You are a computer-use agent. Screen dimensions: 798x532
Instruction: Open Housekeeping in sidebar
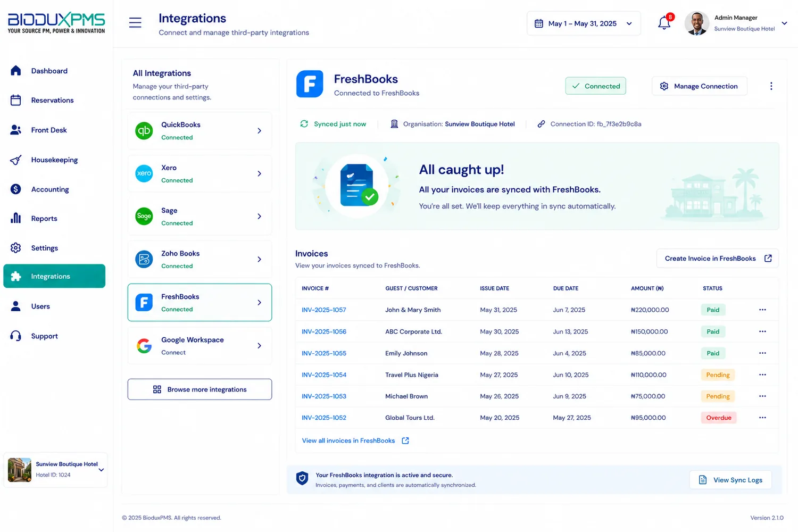pyautogui.click(x=54, y=160)
